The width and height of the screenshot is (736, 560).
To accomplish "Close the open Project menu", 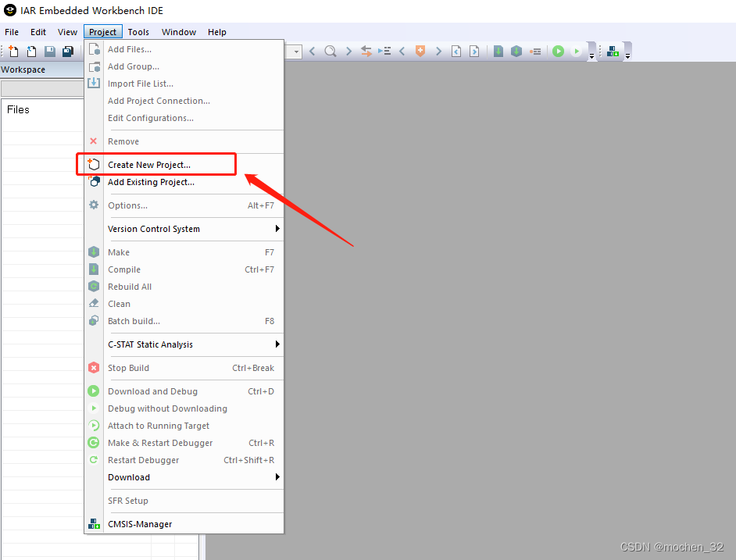I will 103,32.
